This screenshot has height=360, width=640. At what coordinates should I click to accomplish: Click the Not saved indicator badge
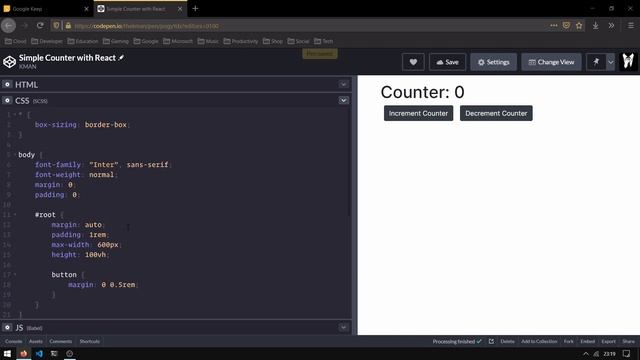coord(320,53)
